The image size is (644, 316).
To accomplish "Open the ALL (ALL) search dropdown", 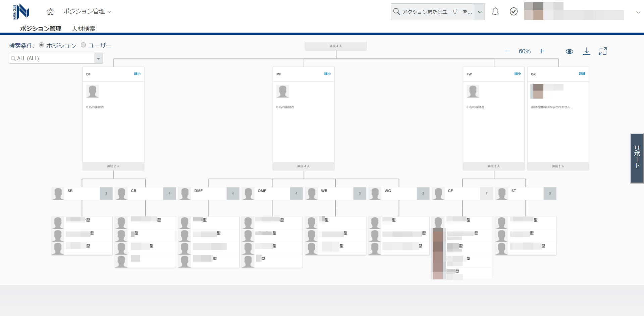I will (98, 58).
